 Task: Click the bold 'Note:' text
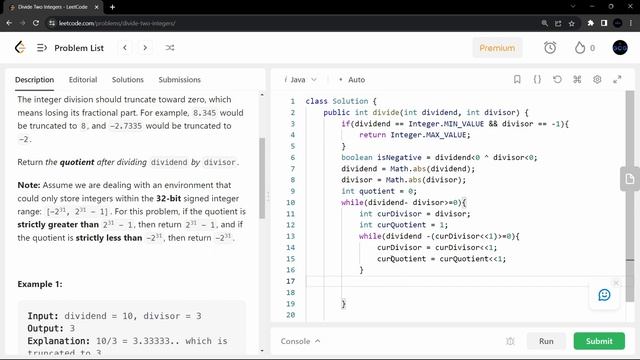pyautogui.click(x=29, y=185)
